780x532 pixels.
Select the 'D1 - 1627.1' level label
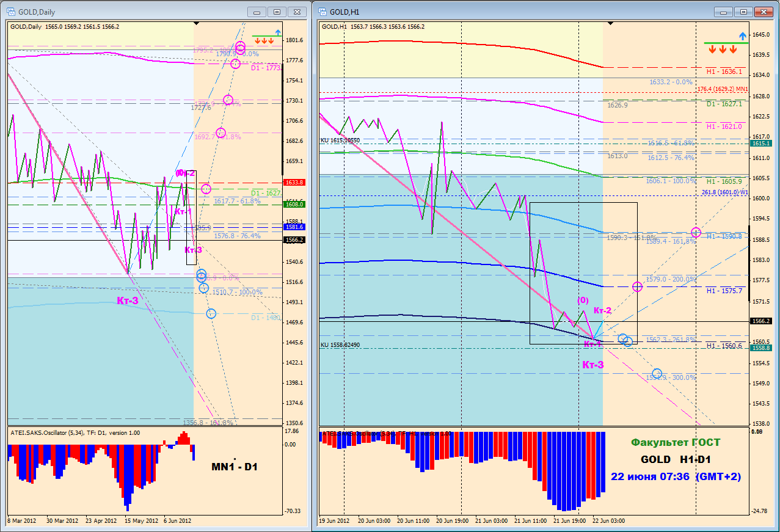[x=724, y=104]
